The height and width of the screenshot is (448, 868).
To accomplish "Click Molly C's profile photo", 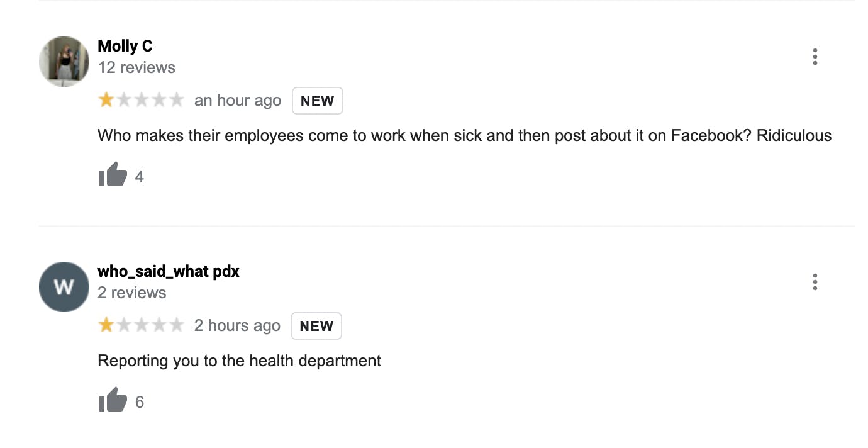I will [x=64, y=61].
